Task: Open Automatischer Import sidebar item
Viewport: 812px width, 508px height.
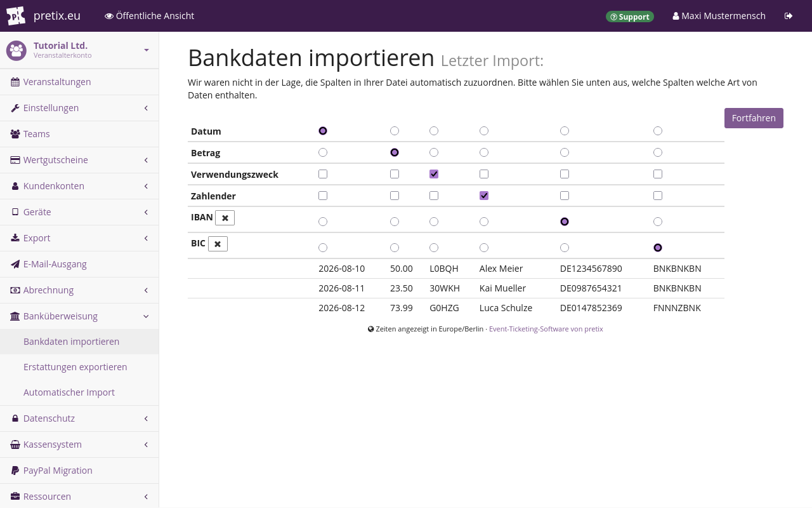Action: tap(79, 392)
